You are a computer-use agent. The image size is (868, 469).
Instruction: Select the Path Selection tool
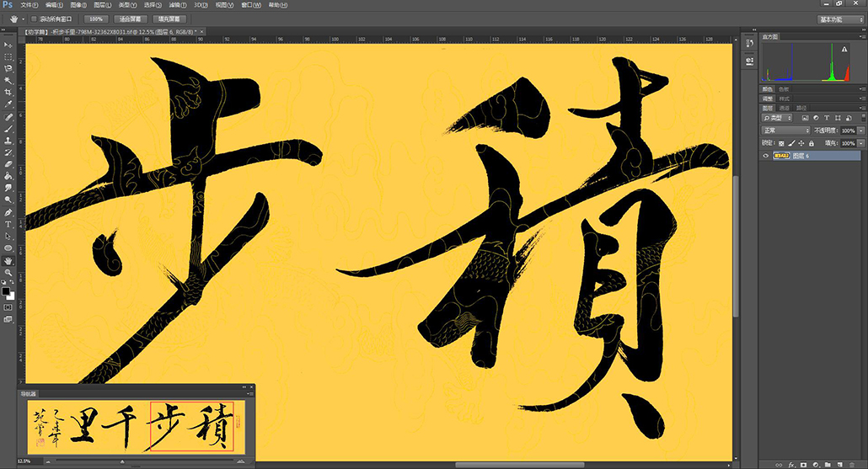click(x=8, y=237)
